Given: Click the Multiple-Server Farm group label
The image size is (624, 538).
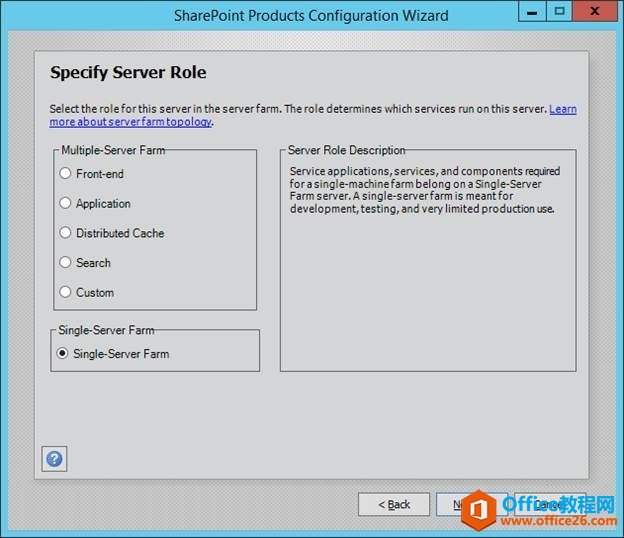Looking at the screenshot, I should pos(113,150).
